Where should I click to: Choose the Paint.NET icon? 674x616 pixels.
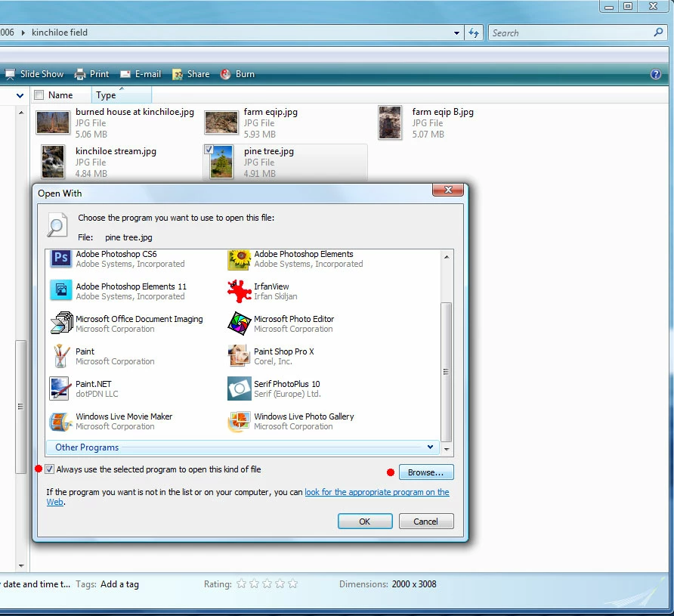pyautogui.click(x=60, y=388)
